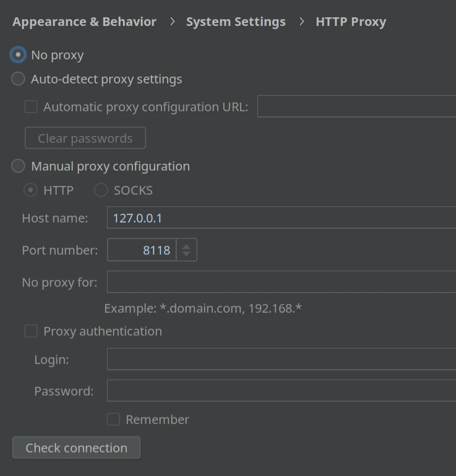Go to System Settings breadcrumb
Image resolution: width=456 pixels, height=476 pixels.
coord(236,22)
